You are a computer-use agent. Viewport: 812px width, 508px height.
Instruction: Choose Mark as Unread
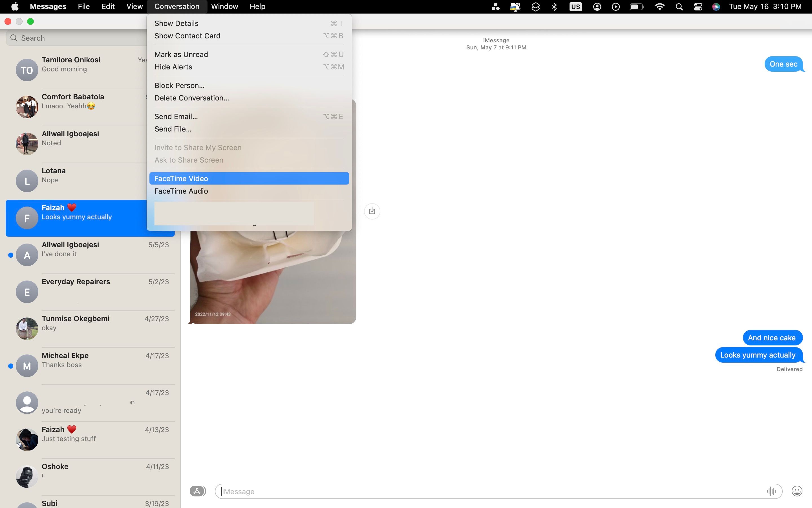(x=249, y=54)
